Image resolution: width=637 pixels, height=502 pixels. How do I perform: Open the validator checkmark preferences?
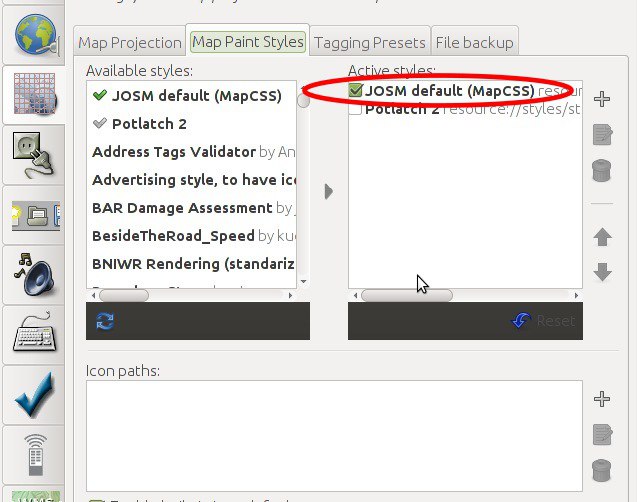click(x=34, y=395)
